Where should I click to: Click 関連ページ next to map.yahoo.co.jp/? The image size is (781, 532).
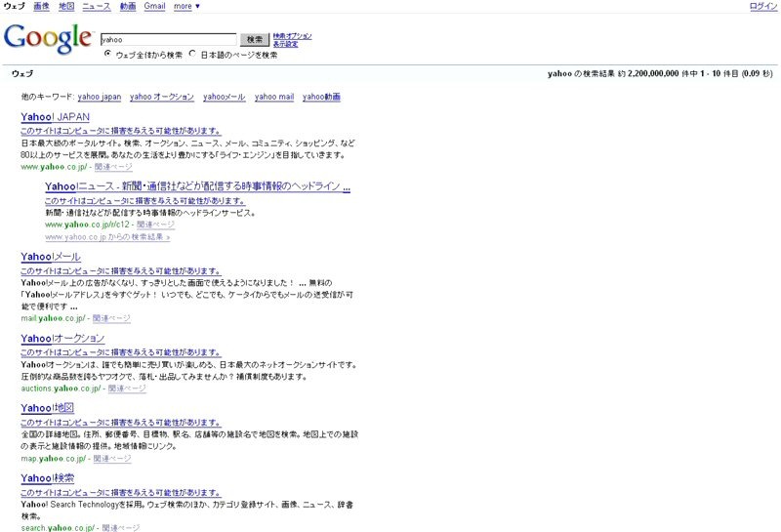[112, 459]
